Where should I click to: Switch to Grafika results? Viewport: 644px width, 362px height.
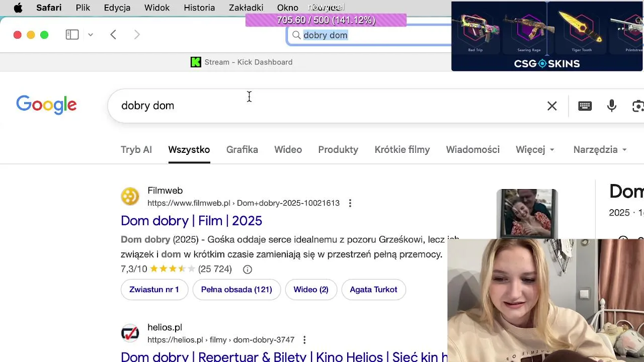click(242, 149)
